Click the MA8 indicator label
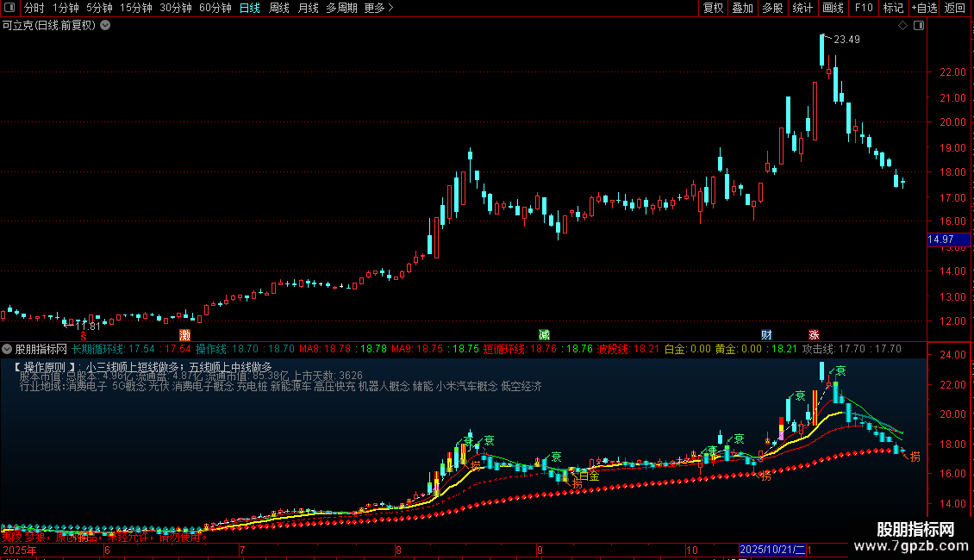 click(x=310, y=350)
